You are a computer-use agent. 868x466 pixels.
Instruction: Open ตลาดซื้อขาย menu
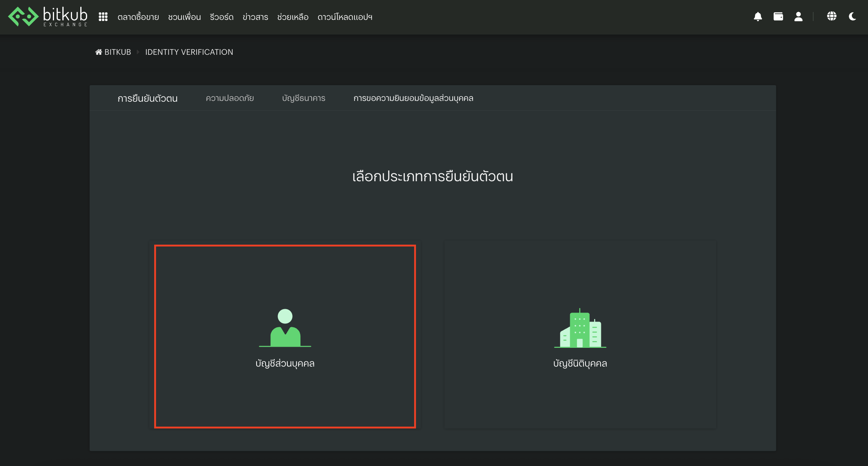coord(138,17)
